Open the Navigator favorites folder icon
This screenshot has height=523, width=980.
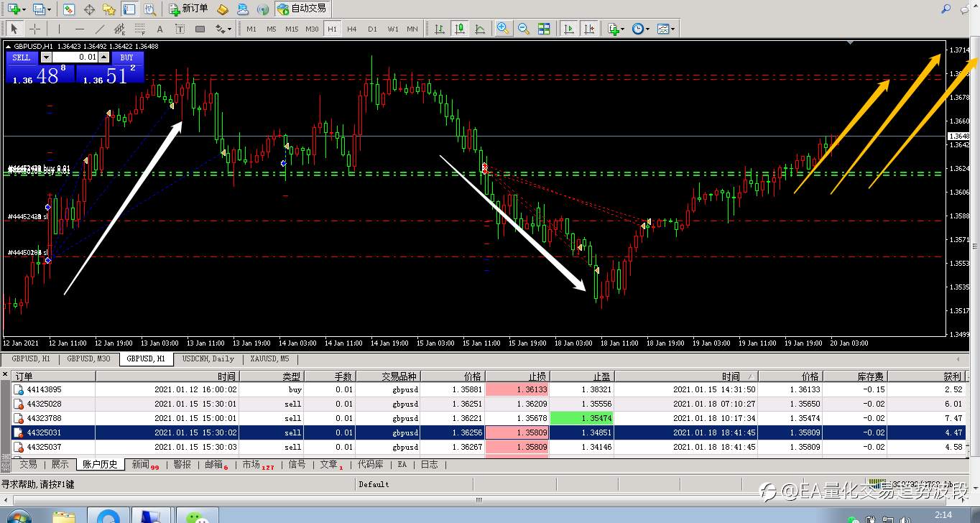pos(109,9)
